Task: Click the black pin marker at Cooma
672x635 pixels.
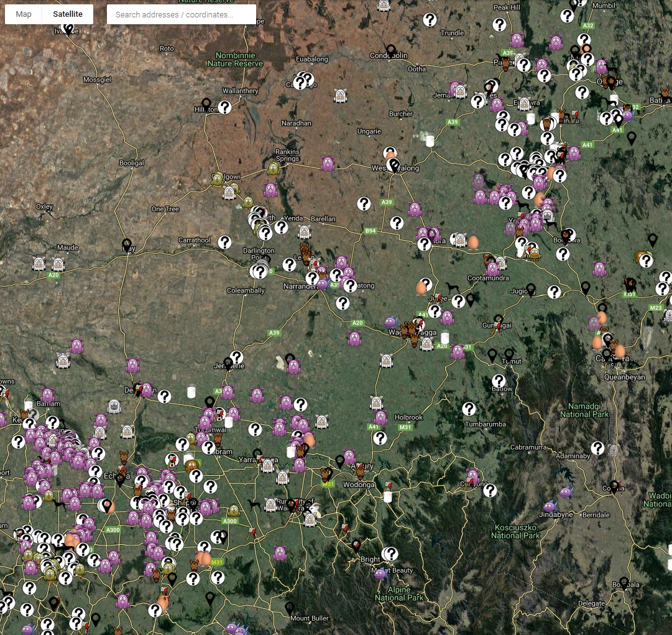Action: click(614, 486)
